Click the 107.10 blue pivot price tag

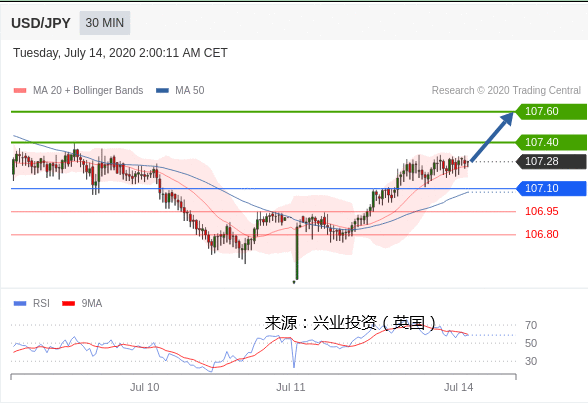tap(551, 188)
